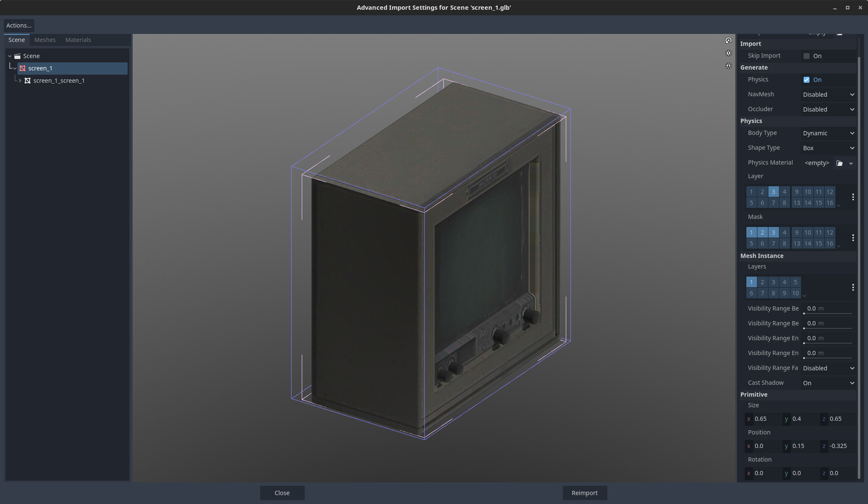Open the Shape Type dropdown set to Box
868x504 pixels.
[x=828, y=148]
